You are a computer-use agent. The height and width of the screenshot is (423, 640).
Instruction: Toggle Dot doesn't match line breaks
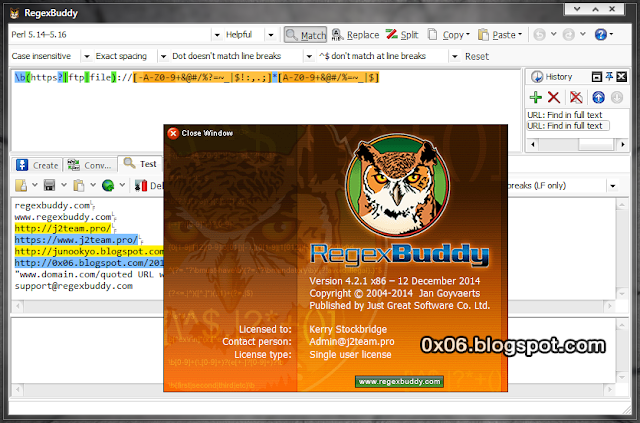[x=227, y=56]
